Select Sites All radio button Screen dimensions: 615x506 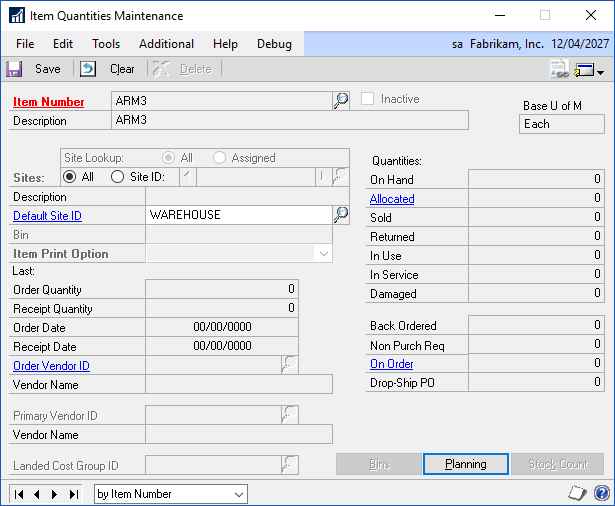(70, 177)
